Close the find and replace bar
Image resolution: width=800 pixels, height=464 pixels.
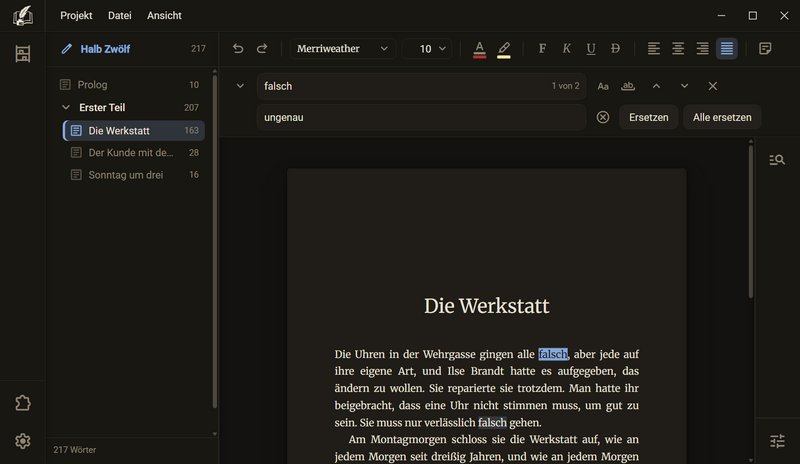point(713,86)
